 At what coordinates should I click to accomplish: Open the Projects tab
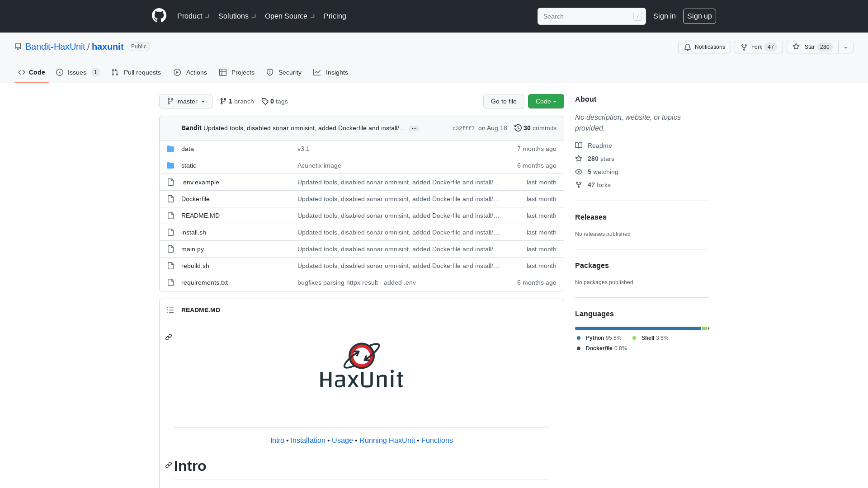click(237, 72)
